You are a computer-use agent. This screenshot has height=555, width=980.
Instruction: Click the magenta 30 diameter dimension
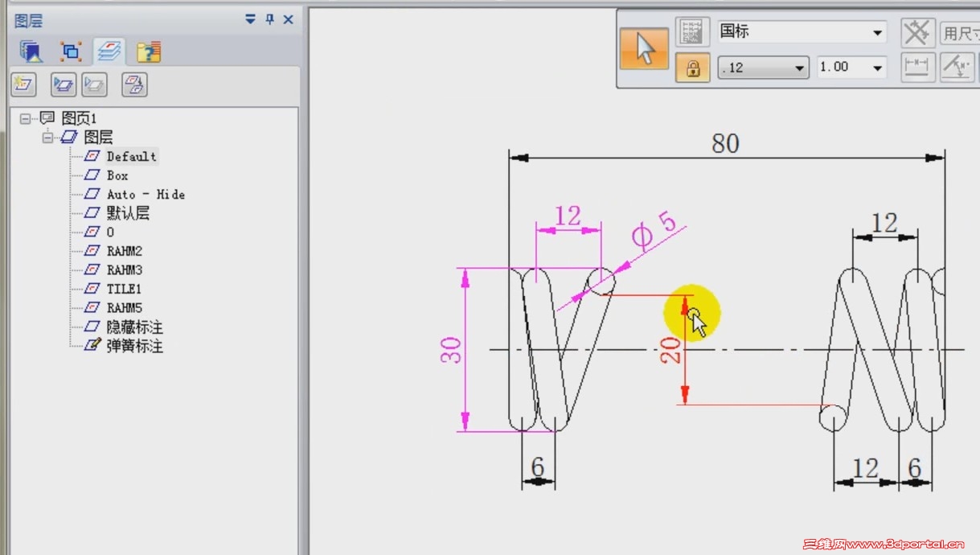coord(453,349)
